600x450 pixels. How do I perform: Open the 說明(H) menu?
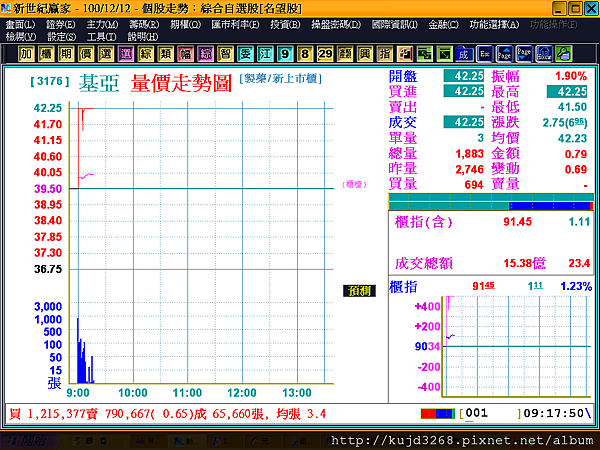[142, 37]
